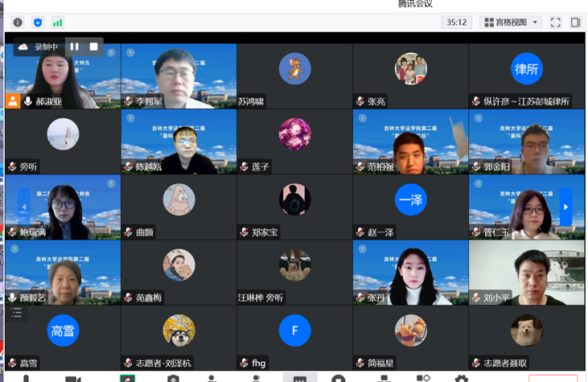The width and height of the screenshot is (588, 382).
Task: Go to the previous page of participants
Action: (x=23, y=207)
